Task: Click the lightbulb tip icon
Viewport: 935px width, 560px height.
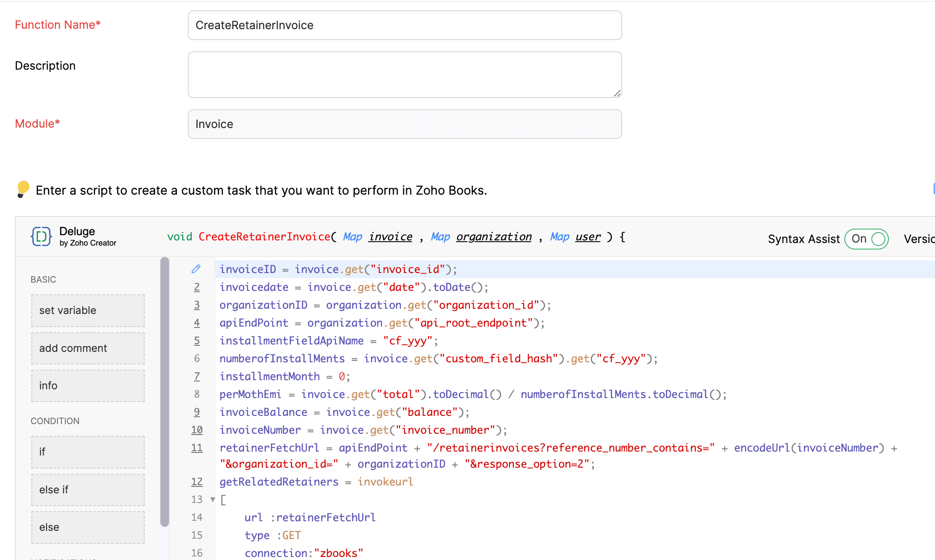Action: click(x=23, y=189)
